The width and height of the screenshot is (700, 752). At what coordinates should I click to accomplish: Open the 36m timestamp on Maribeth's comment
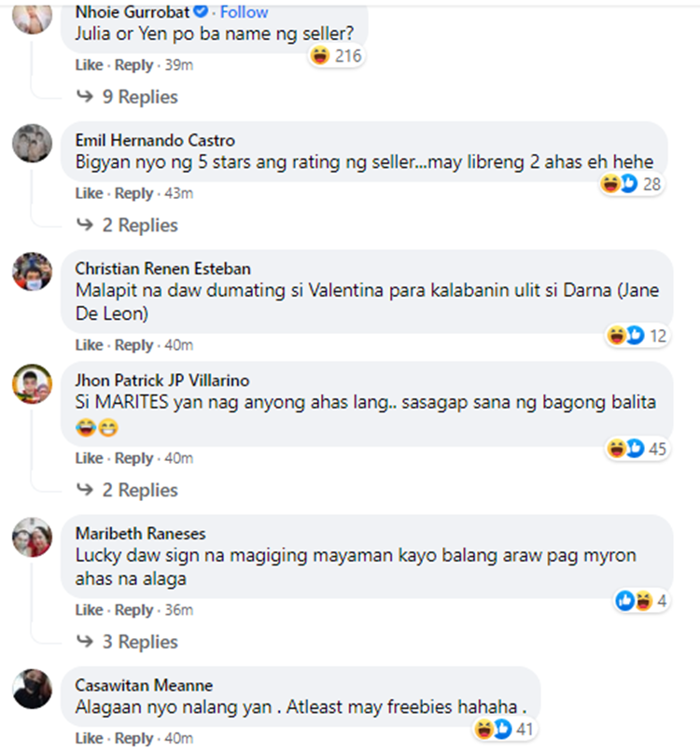179,610
